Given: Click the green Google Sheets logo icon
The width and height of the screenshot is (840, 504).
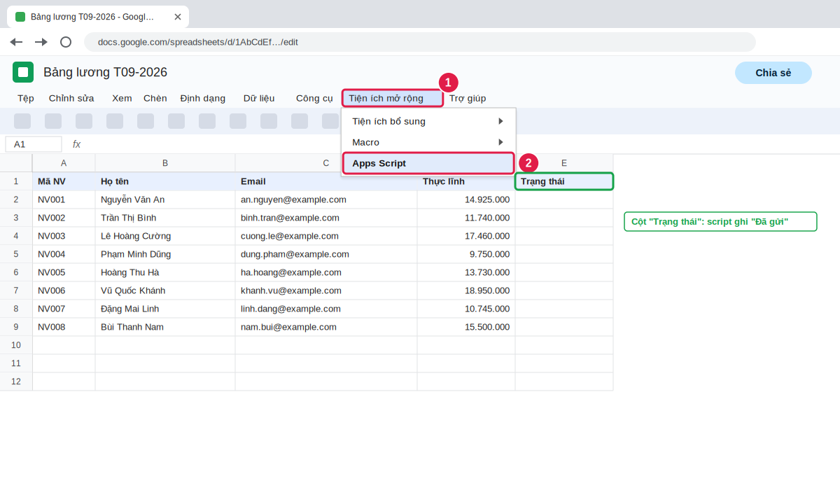Looking at the screenshot, I should point(23,72).
